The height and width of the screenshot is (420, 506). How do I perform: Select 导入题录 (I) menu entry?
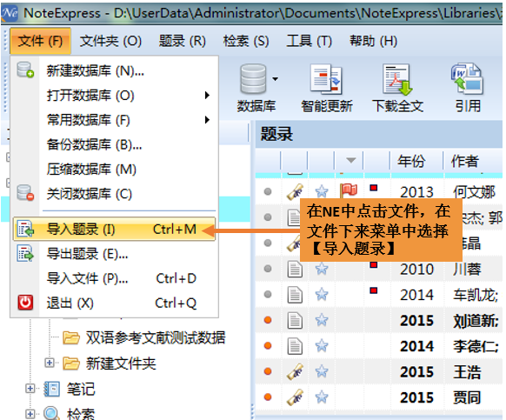[114, 229]
